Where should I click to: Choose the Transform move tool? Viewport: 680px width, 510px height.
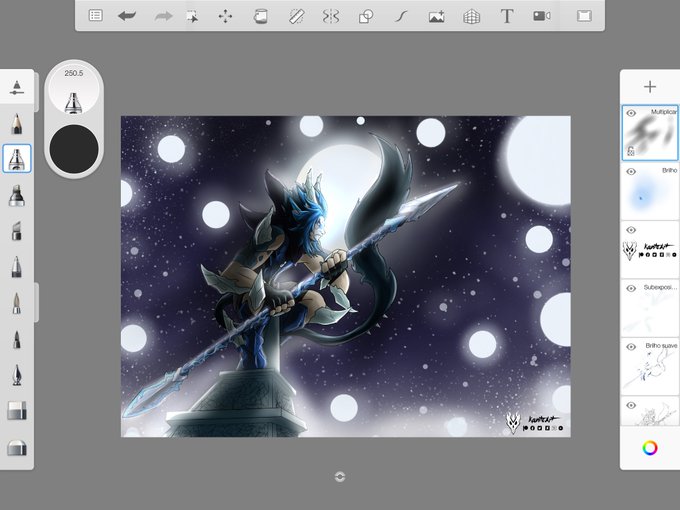(x=225, y=16)
